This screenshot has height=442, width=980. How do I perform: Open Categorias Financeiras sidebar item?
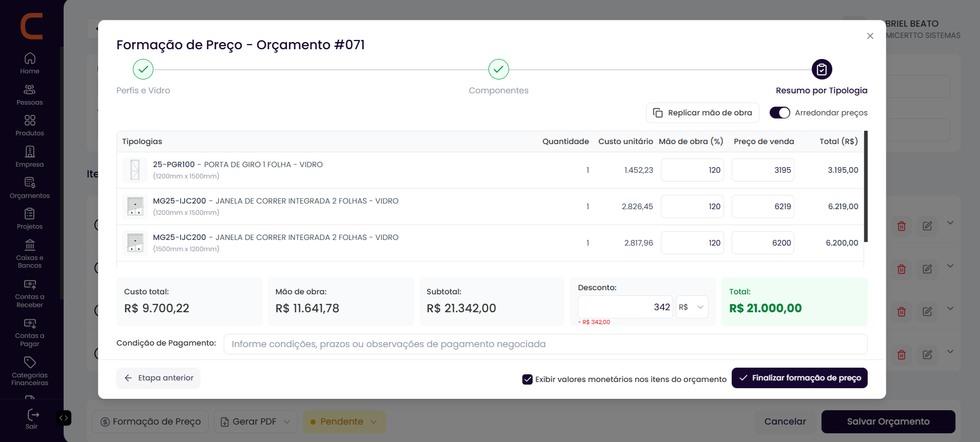[30, 371]
